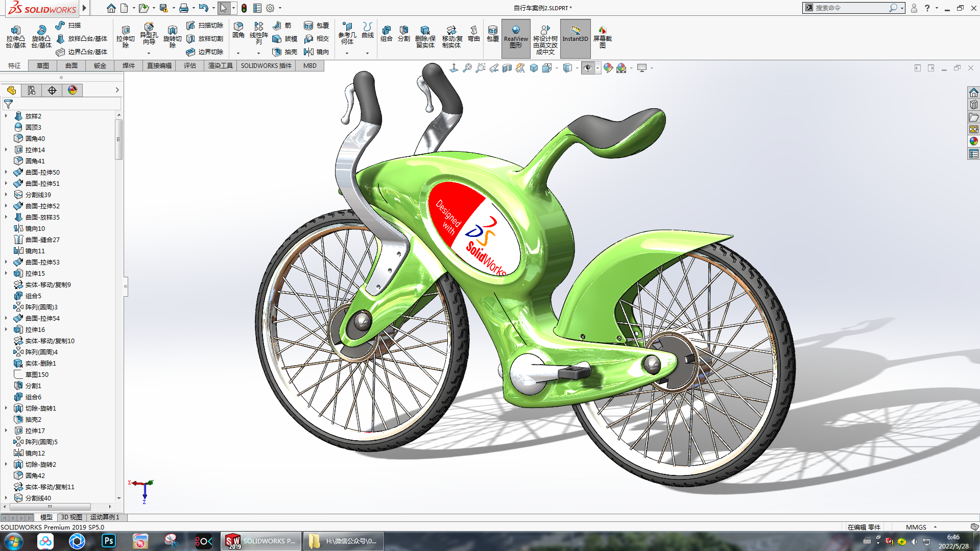
Task: Expand the design tree panel chevron arrow
Action: (117, 90)
